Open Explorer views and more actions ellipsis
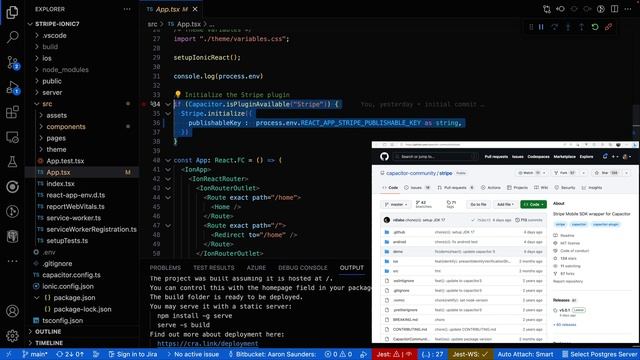The image size is (640, 360). [127, 9]
